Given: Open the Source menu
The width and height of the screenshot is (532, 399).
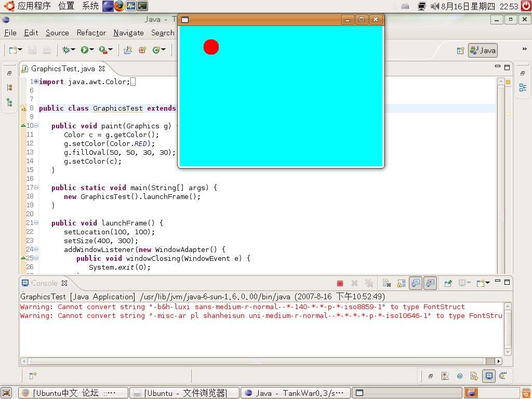Looking at the screenshot, I should point(57,33).
